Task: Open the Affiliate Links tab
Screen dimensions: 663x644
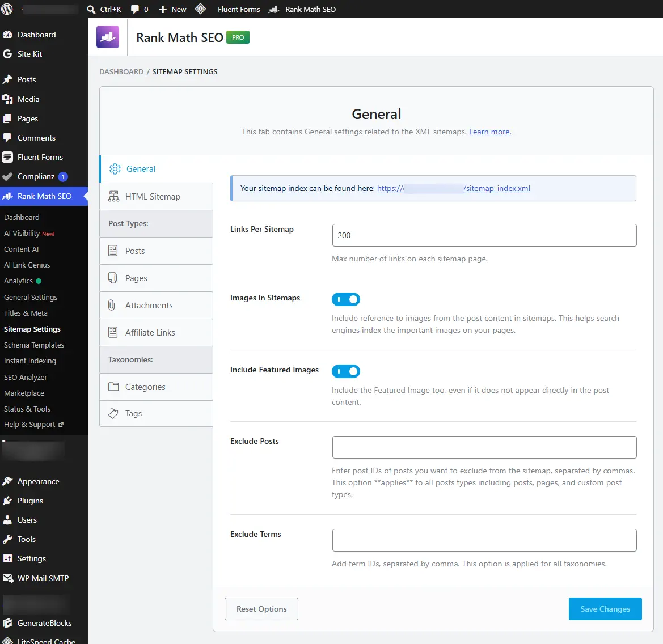Action: pyautogui.click(x=157, y=333)
